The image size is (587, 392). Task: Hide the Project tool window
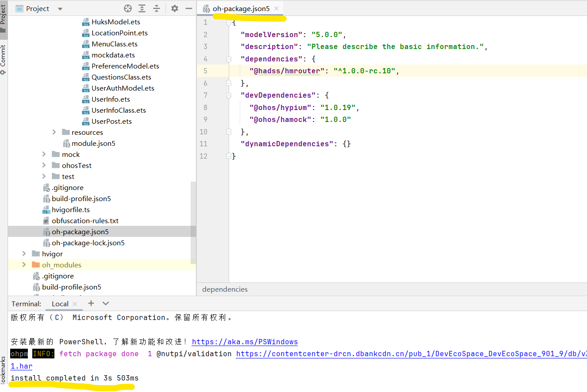point(188,8)
